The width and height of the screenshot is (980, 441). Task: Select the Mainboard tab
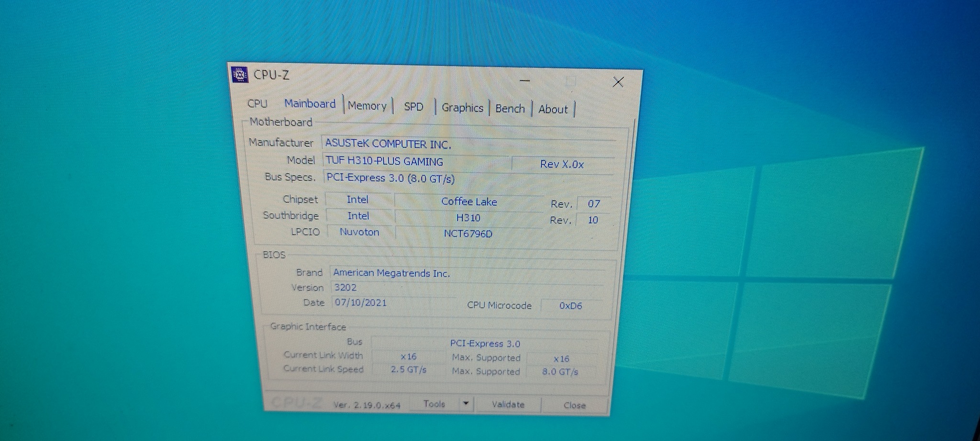[310, 104]
